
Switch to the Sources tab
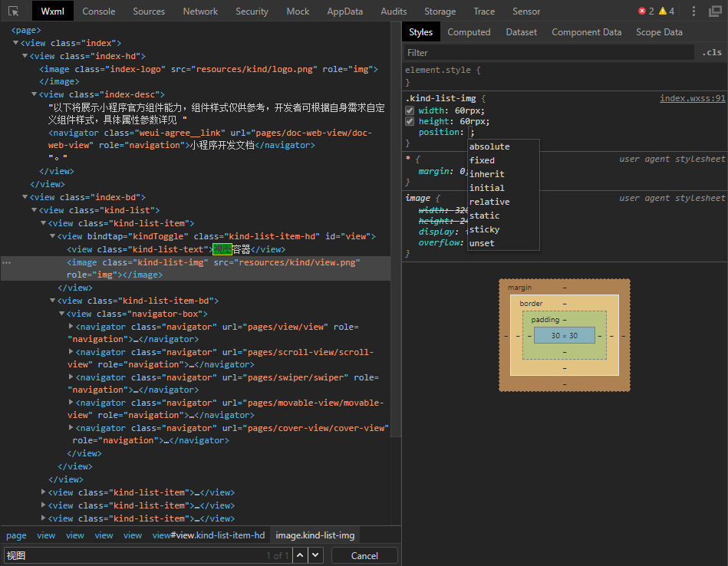coord(149,12)
